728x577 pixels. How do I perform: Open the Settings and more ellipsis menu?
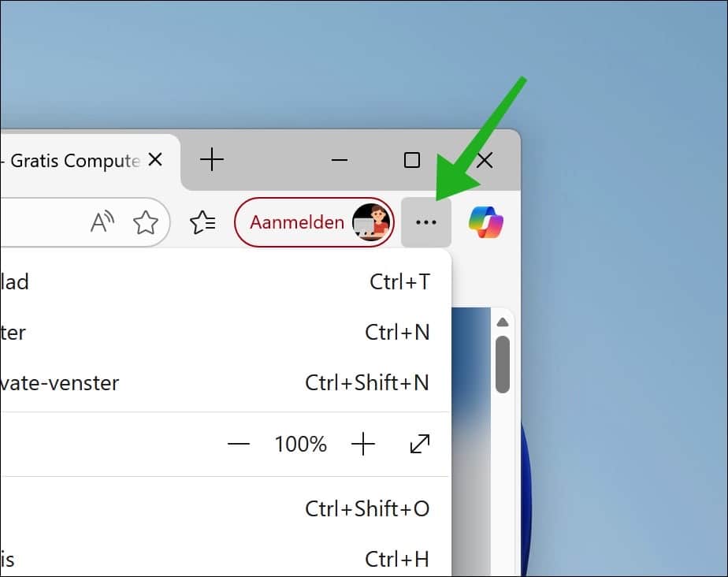point(426,222)
